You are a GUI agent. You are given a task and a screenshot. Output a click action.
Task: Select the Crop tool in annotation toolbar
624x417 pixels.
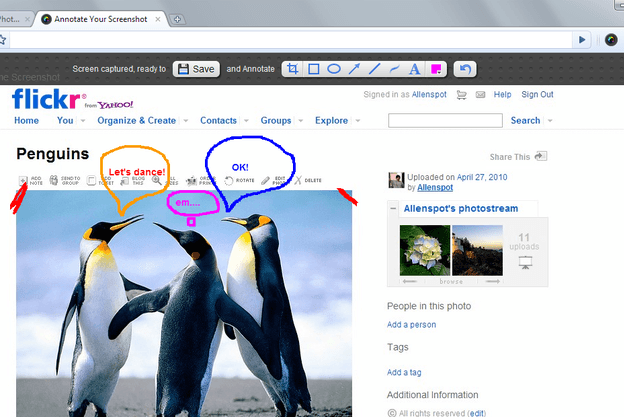coord(292,69)
